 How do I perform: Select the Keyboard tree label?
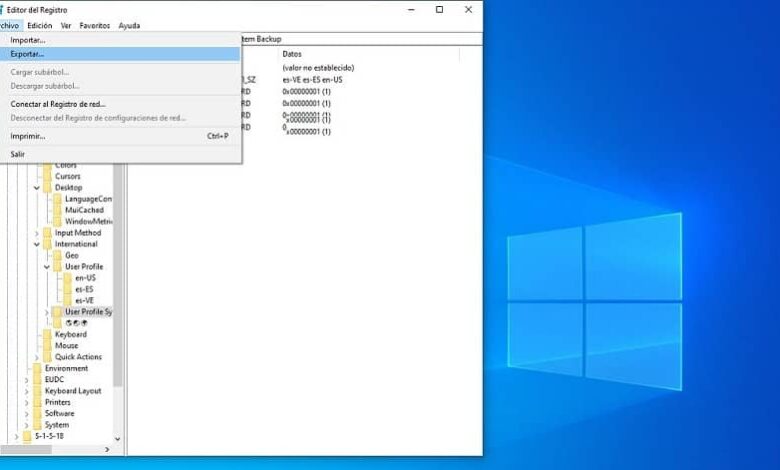(x=71, y=335)
